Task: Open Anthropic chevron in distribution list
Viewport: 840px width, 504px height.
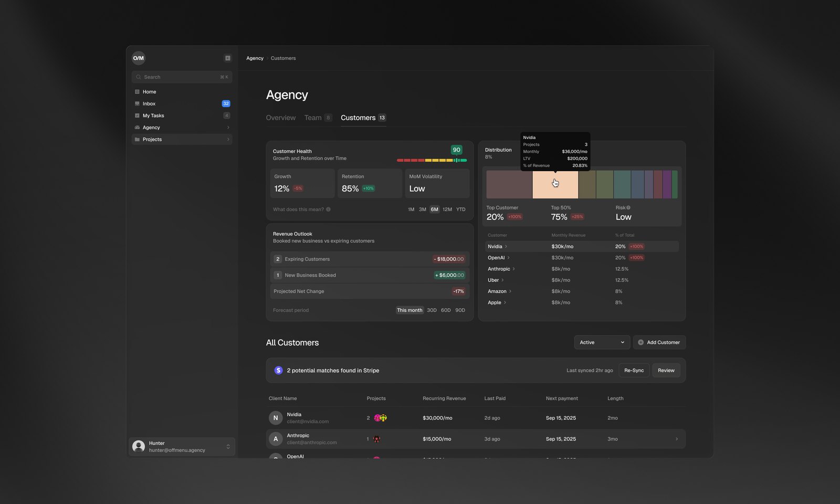Action: point(513,269)
